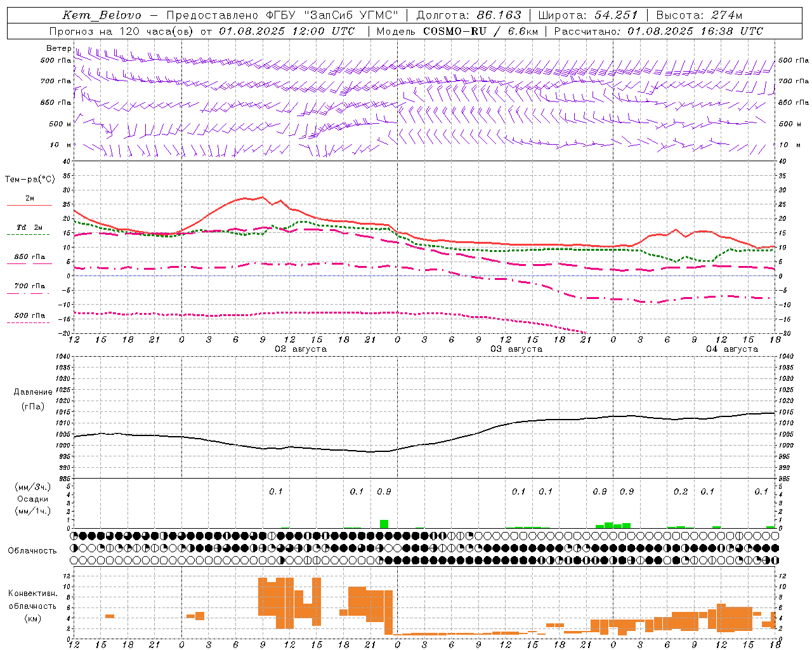Select the Давление pressure panel label

[x=33, y=392]
